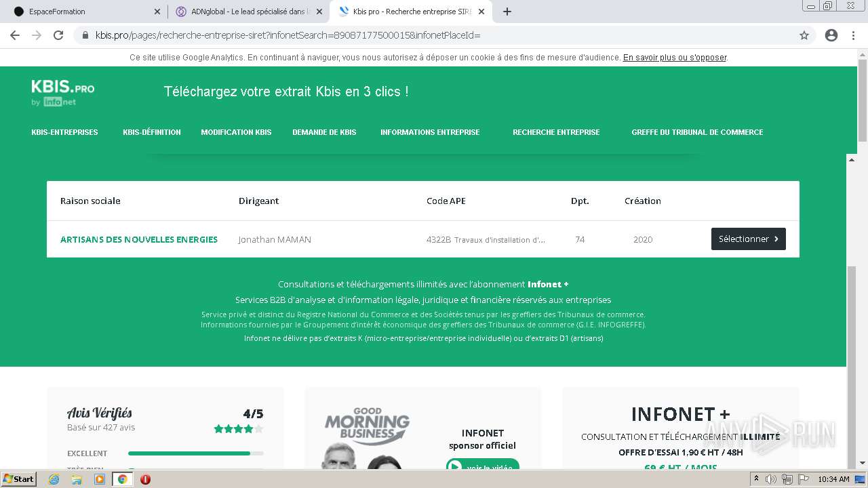868x488 pixels.
Task: Open Internet Explorer from taskbar
Action: tap(54, 479)
